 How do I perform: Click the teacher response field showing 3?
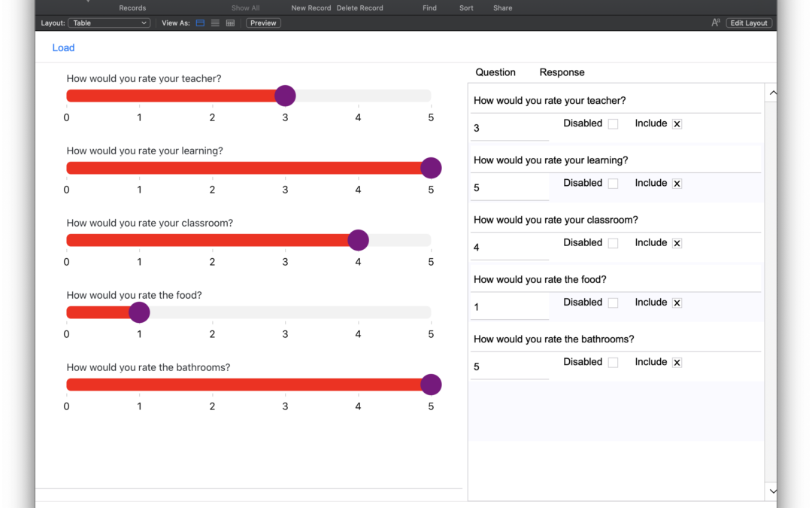(x=510, y=128)
